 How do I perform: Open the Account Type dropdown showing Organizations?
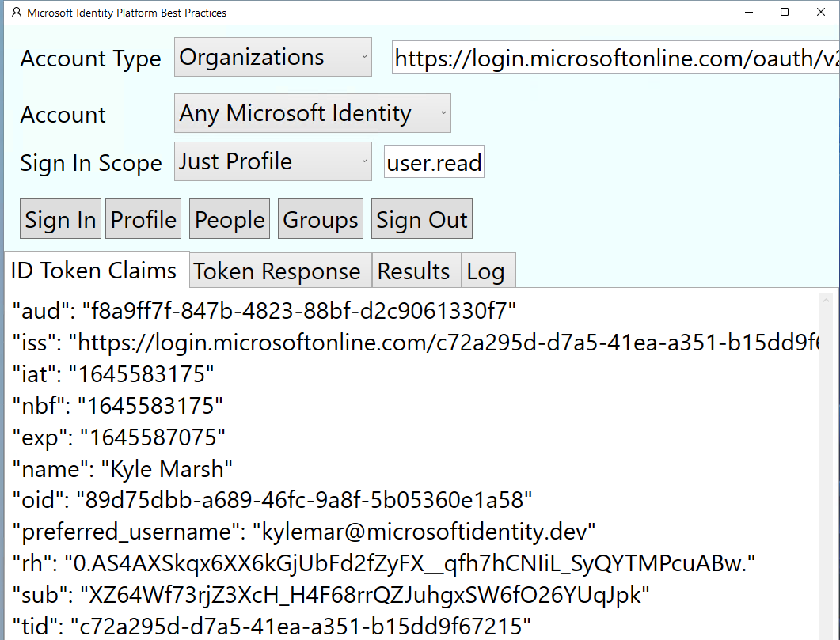click(272, 57)
